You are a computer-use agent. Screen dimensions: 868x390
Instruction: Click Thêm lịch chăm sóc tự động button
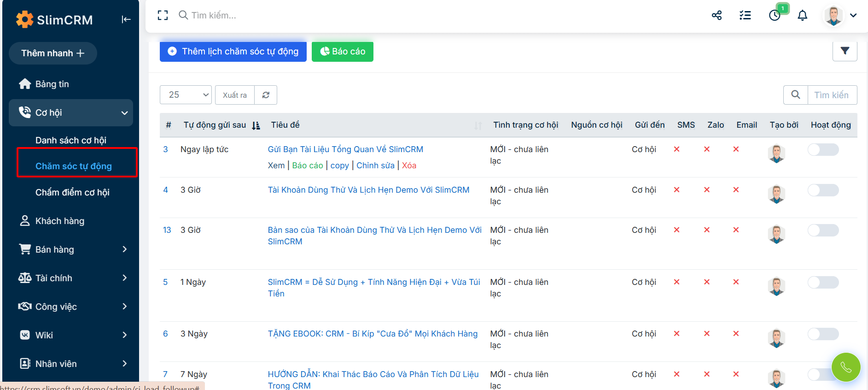[233, 52]
